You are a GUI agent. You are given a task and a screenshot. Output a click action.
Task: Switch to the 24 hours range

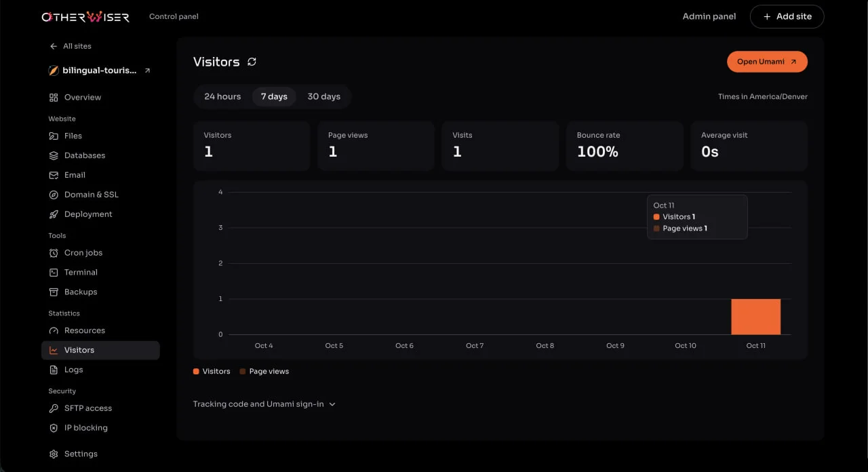click(222, 97)
